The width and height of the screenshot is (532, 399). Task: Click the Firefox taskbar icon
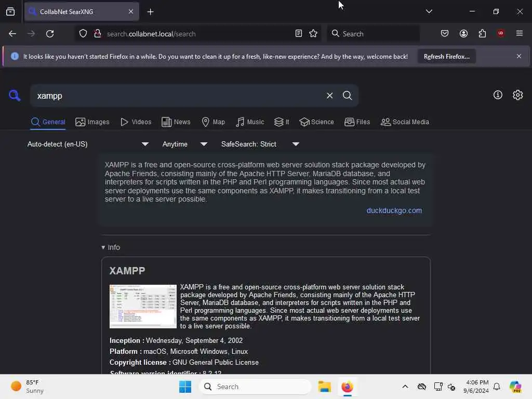(x=347, y=387)
